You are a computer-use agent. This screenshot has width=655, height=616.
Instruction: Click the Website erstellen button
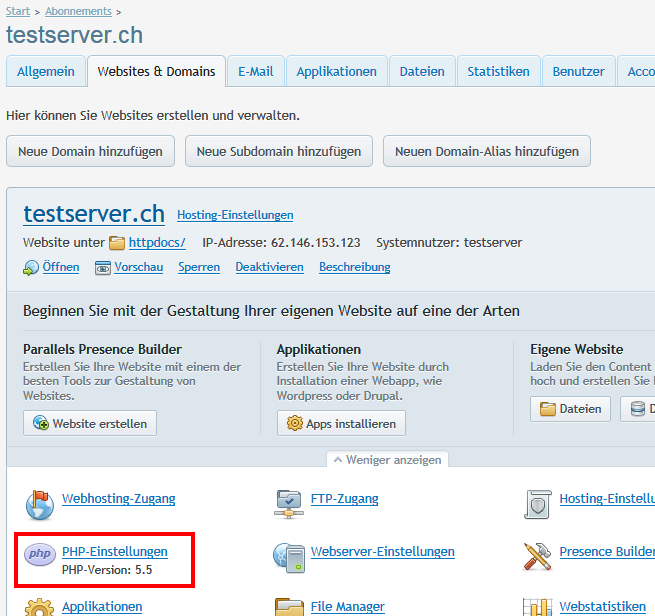(90, 423)
